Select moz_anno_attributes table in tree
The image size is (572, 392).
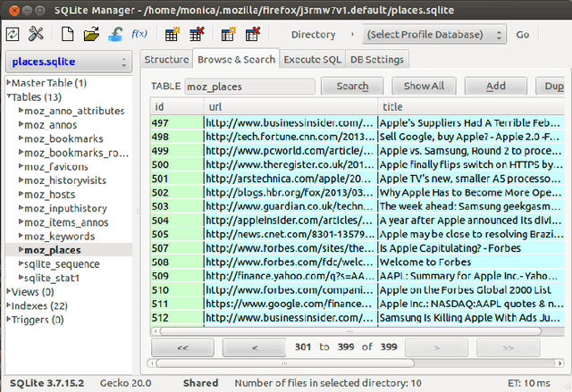coord(74,111)
